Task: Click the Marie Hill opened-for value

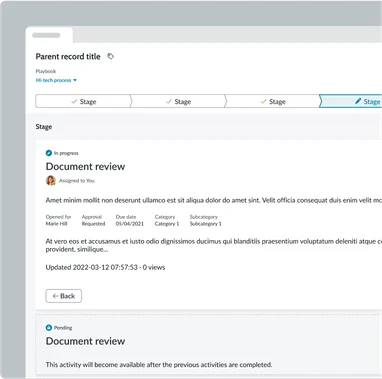Action: (56, 224)
